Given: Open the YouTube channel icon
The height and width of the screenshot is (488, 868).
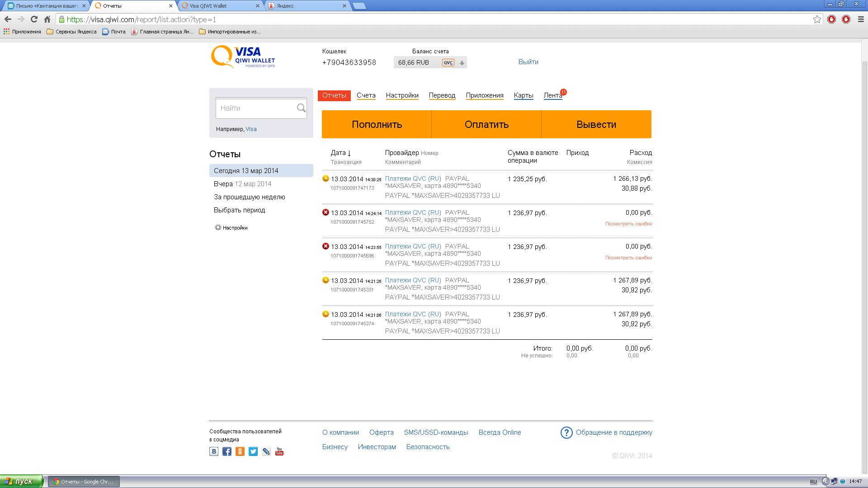Looking at the screenshot, I should tap(279, 451).
